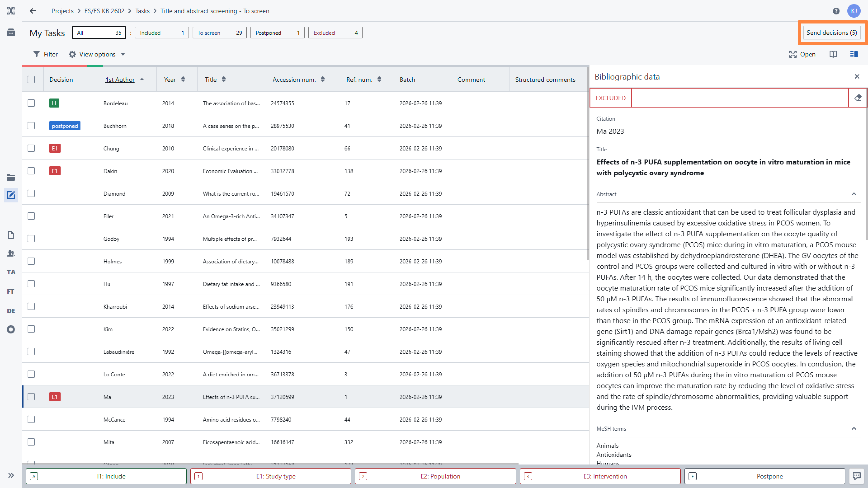
Task: Click Send decisions (5) button
Action: (831, 33)
